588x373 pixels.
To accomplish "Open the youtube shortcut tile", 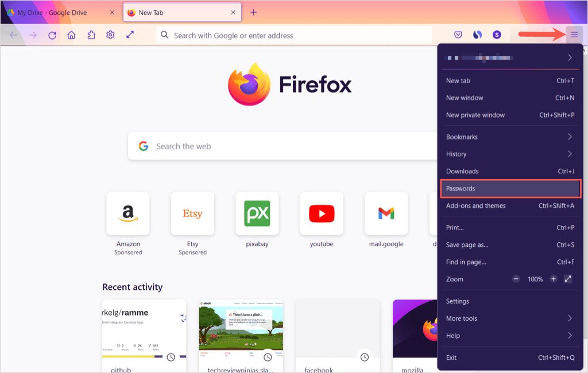I will (x=322, y=213).
